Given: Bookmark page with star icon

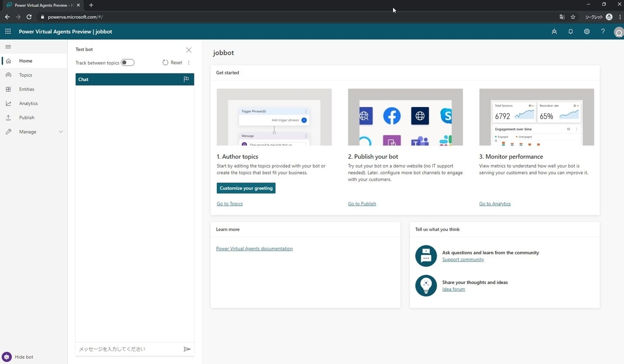Looking at the screenshot, I should 573,17.
